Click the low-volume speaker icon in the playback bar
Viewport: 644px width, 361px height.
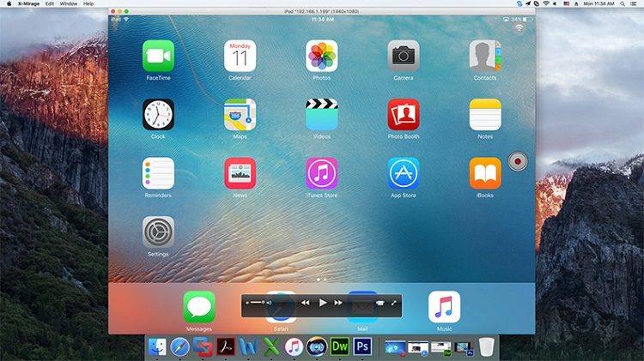point(247,303)
